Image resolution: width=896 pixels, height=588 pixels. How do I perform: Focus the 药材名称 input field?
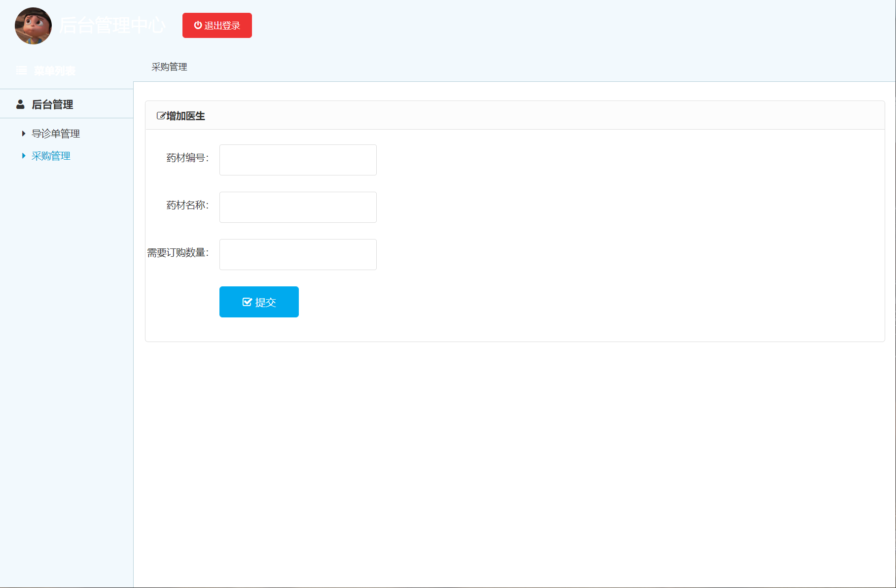pos(298,207)
